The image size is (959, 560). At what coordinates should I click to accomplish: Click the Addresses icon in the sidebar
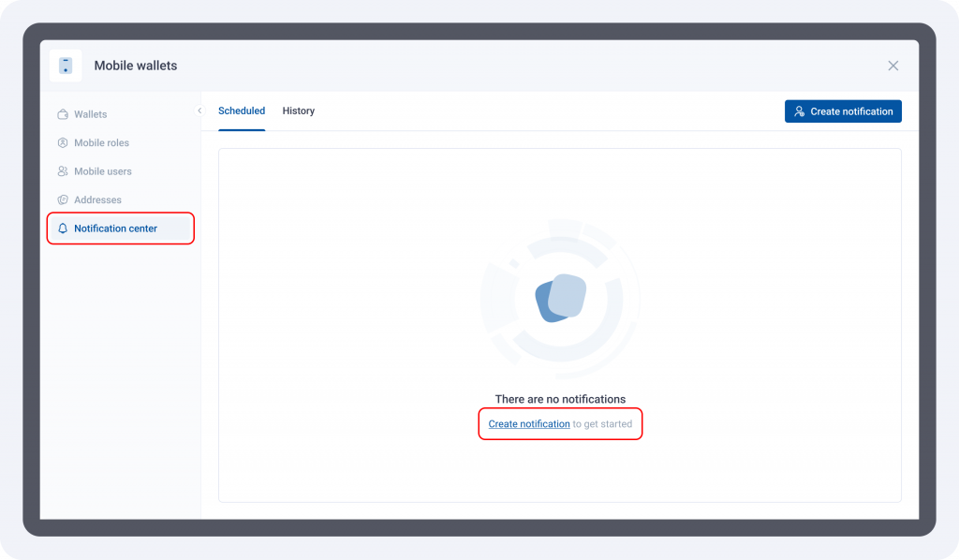click(x=63, y=200)
